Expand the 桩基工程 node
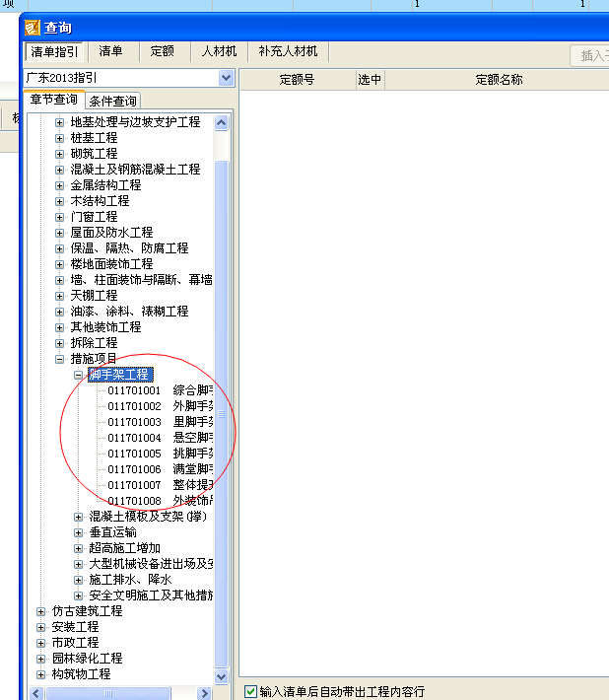Viewport: 609px width, 700px height. click(59, 138)
